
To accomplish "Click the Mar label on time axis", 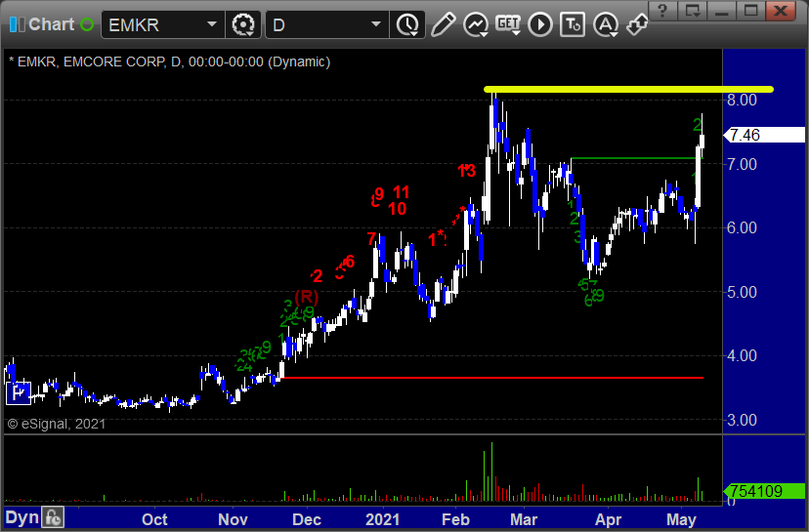I will [525, 519].
